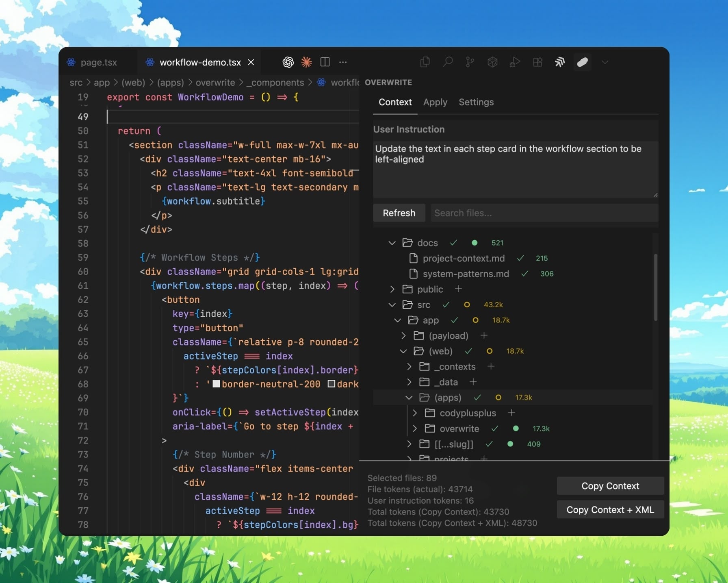728x583 pixels.
Task: Open the page.tsx editor tab
Action: [99, 62]
